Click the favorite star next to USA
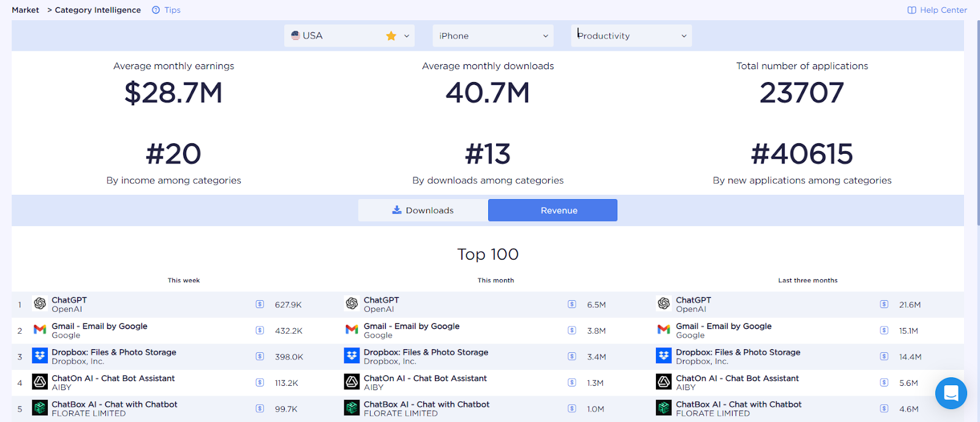The height and width of the screenshot is (422, 980). pos(391,36)
